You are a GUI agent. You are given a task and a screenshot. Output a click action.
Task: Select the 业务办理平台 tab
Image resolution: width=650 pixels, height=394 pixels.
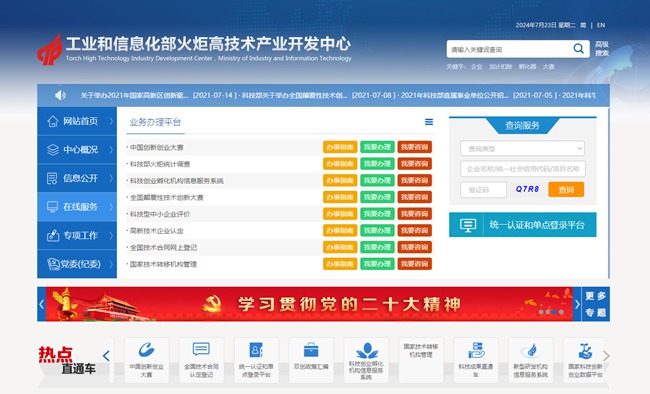coord(155,122)
